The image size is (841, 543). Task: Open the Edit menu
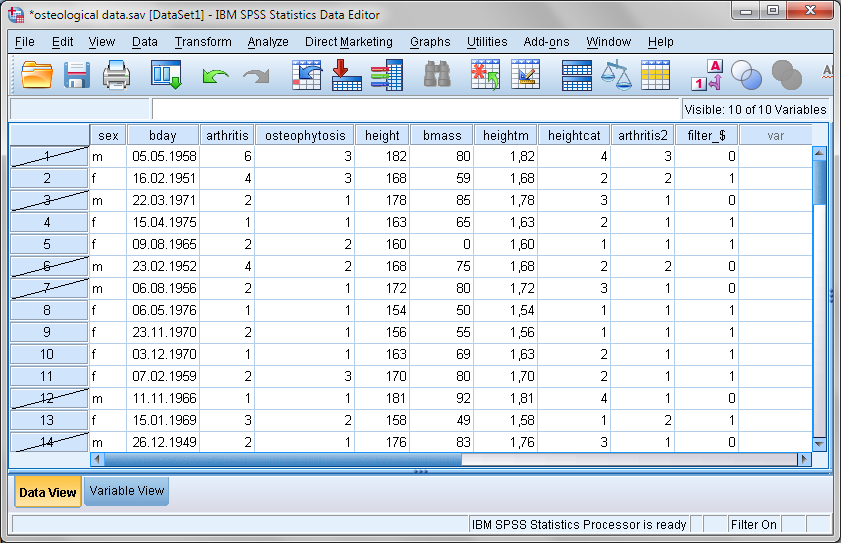tap(62, 42)
